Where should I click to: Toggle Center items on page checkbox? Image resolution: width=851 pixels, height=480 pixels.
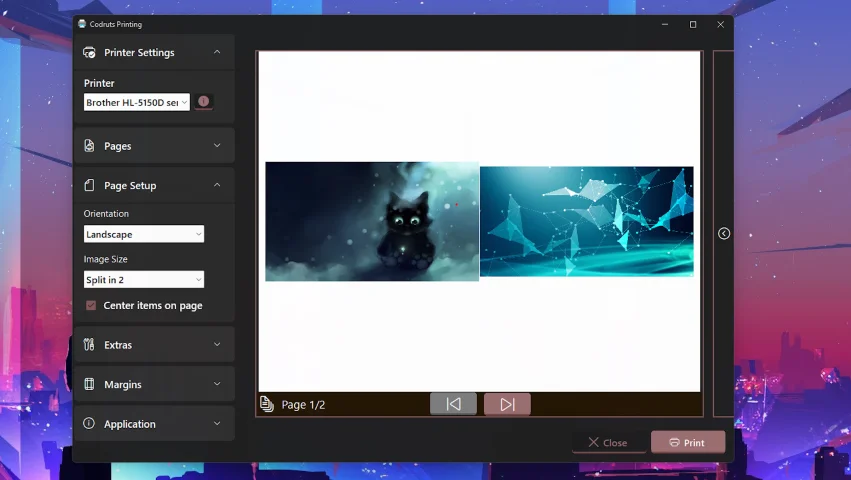click(x=91, y=306)
